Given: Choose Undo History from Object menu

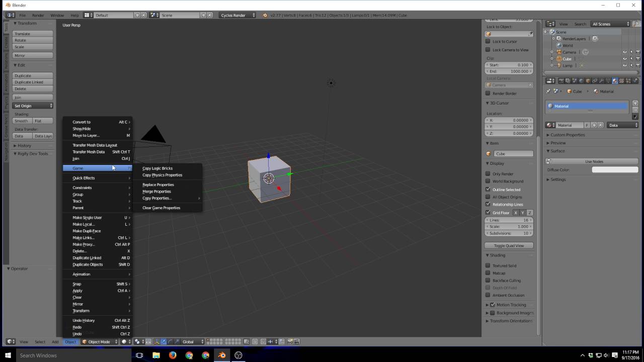Looking at the screenshot, I should 97,320.
